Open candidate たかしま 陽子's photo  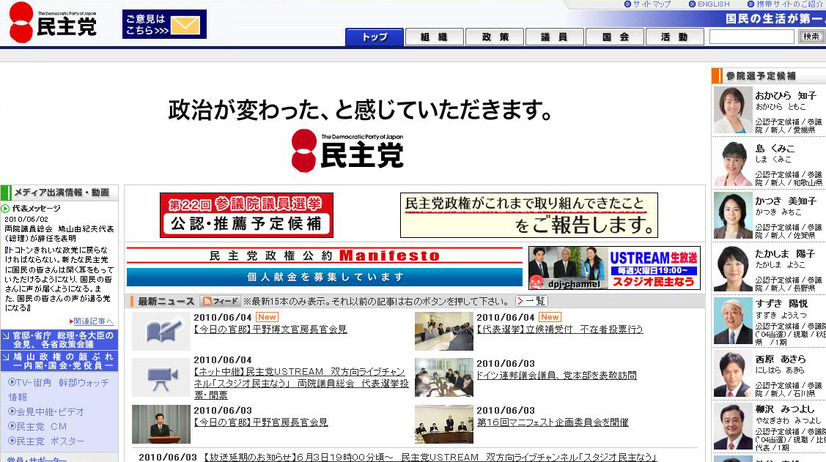(x=733, y=268)
